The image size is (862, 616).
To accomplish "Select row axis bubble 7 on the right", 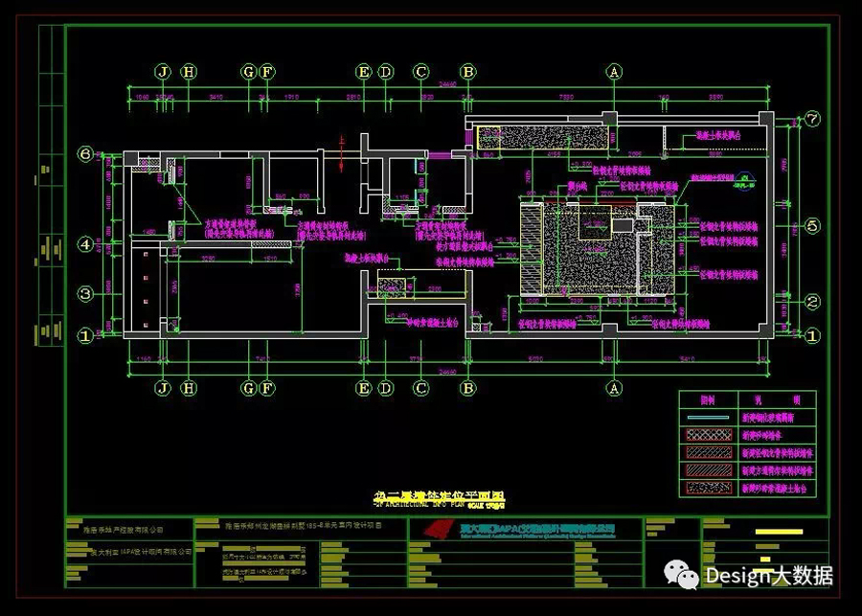I will (812, 119).
